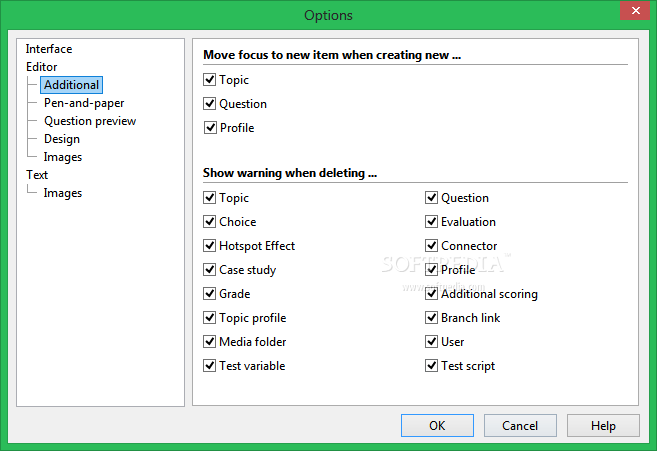657x451 pixels.
Task: Disable the Test script warning
Action: click(x=431, y=365)
